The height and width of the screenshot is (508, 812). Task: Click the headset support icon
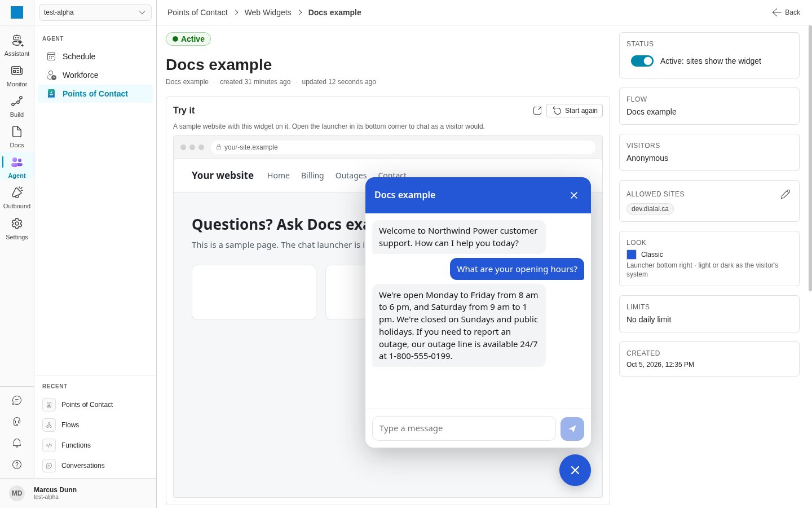point(17,422)
